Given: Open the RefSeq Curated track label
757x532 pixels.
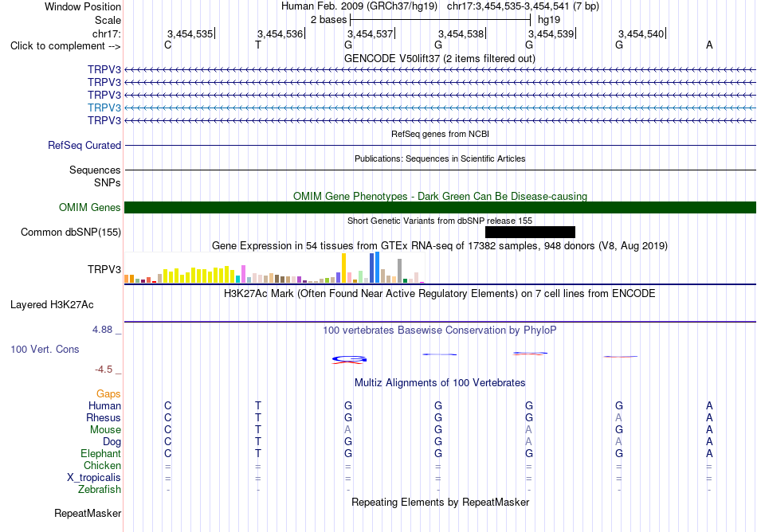Looking at the screenshot, I should pyautogui.click(x=84, y=145).
